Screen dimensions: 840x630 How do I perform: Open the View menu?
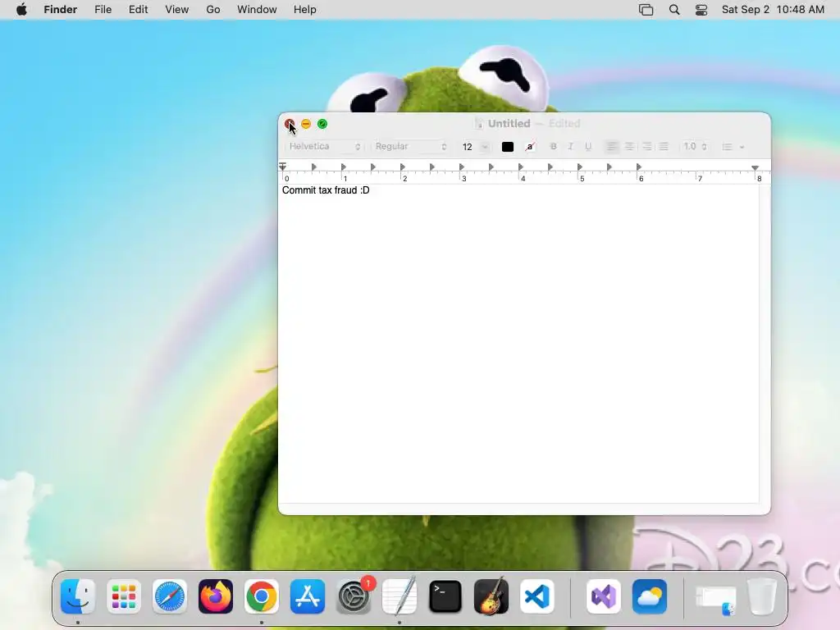coord(177,10)
